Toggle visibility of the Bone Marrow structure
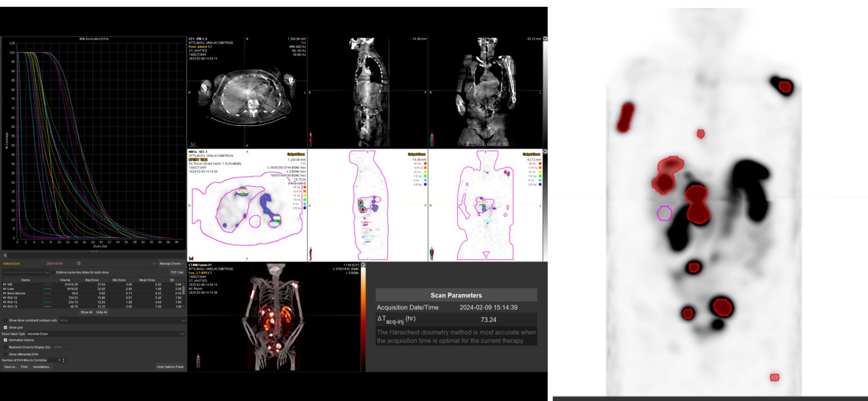Image resolution: width=868 pixels, height=401 pixels. pos(5,293)
